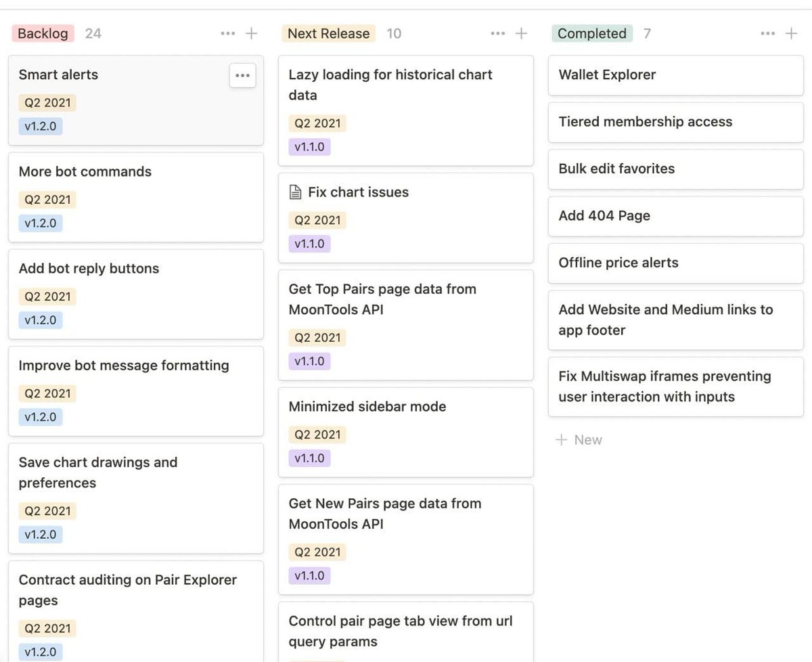Screen dimensions: 812x662
Task: Add new card to Next Release column
Action: pos(521,33)
